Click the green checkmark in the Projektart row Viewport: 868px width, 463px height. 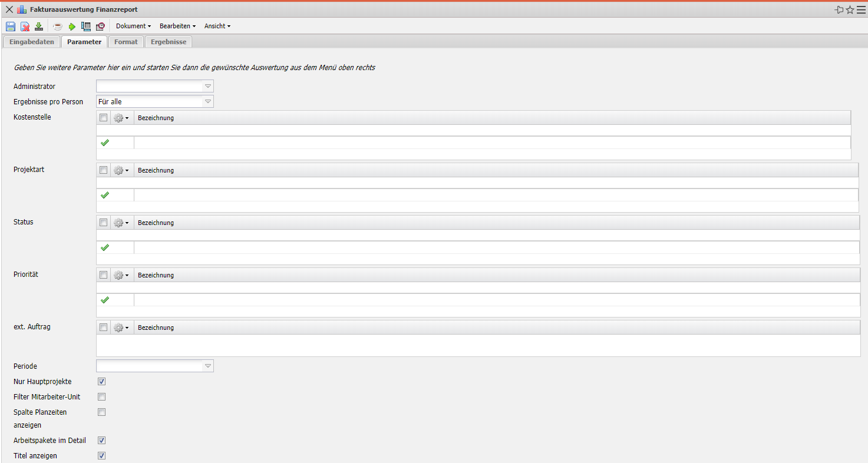tap(105, 195)
